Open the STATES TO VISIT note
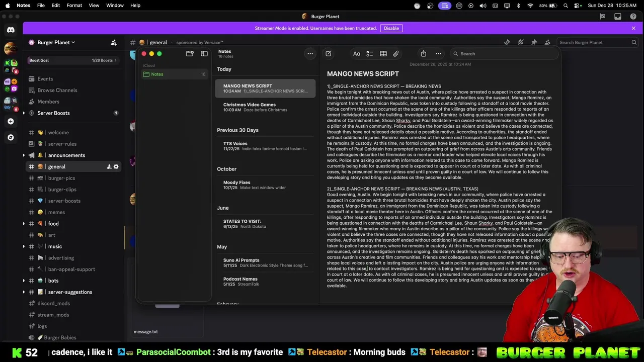This screenshot has height=362, width=644. pos(265,224)
